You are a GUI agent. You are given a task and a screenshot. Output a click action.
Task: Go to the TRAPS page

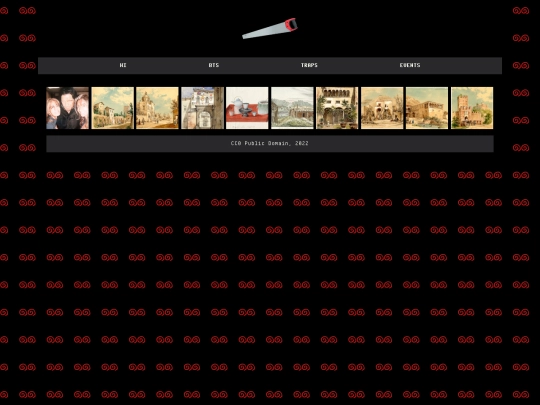(x=309, y=65)
